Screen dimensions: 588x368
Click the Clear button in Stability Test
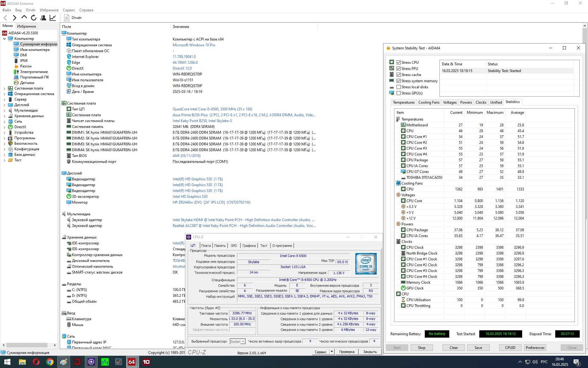(454, 347)
